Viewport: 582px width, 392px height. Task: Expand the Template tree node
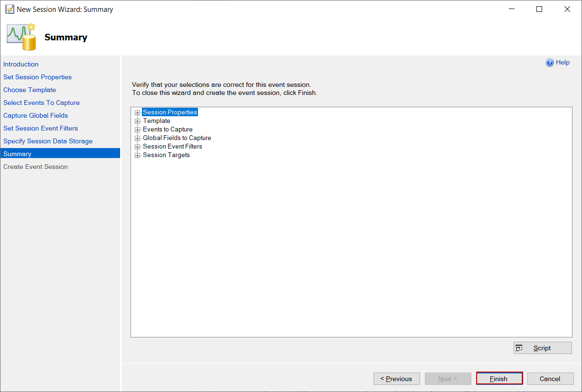pyautogui.click(x=138, y=121)
